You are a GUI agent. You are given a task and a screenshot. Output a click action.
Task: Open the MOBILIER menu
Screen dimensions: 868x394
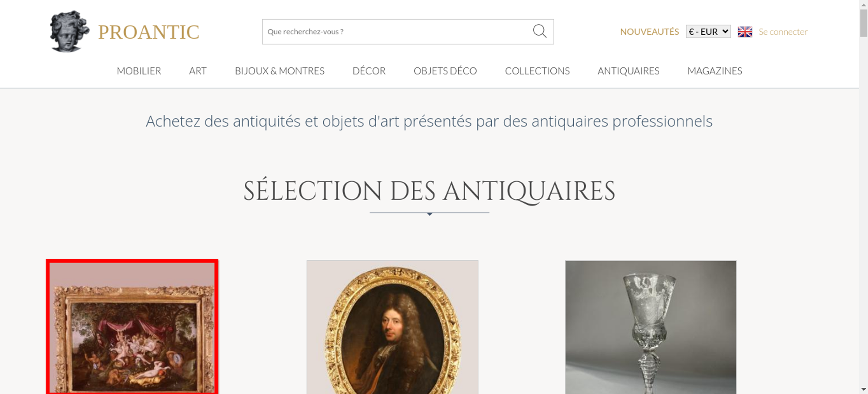(139, 71)
